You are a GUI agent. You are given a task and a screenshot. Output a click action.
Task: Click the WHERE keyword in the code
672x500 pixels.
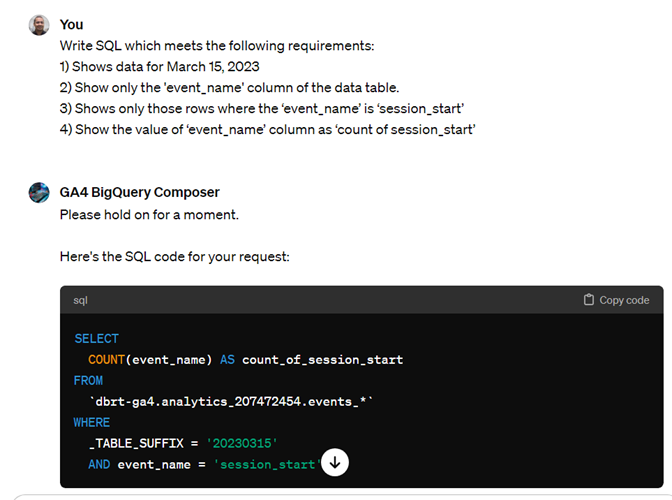(x=92, y=422)
